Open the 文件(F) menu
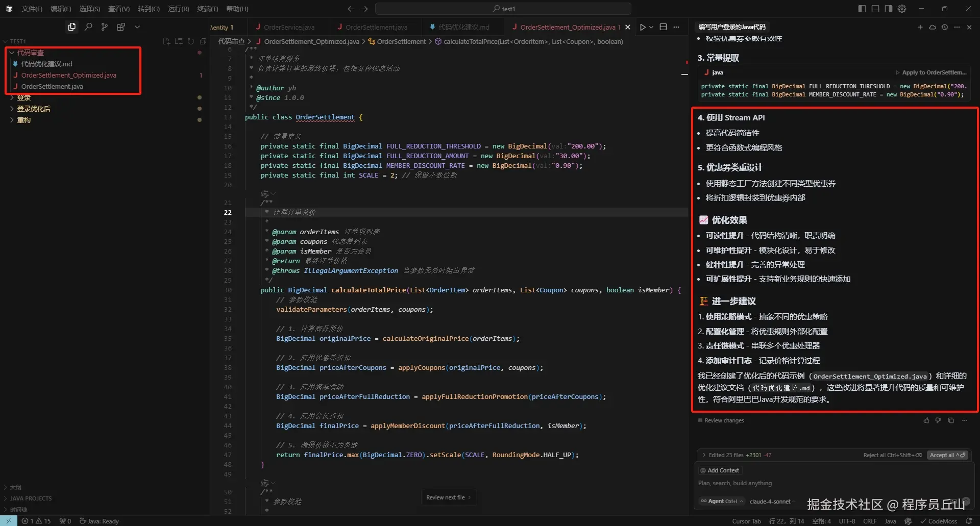 pos(32,9)
